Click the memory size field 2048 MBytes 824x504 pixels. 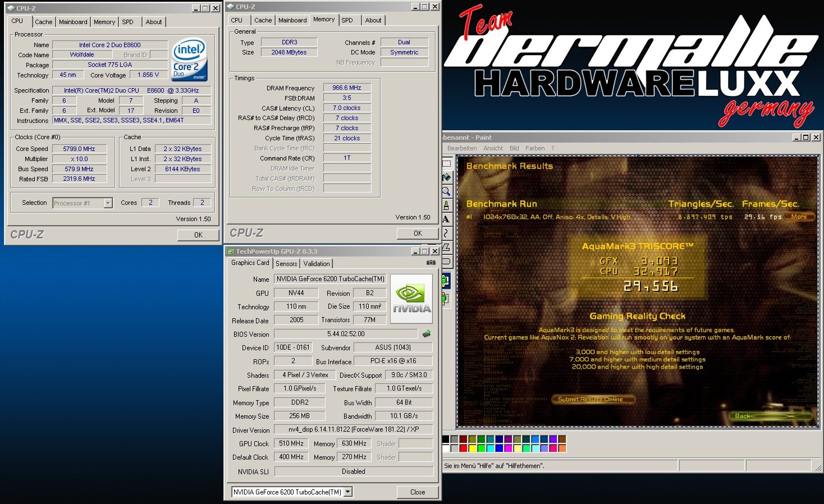289,52
